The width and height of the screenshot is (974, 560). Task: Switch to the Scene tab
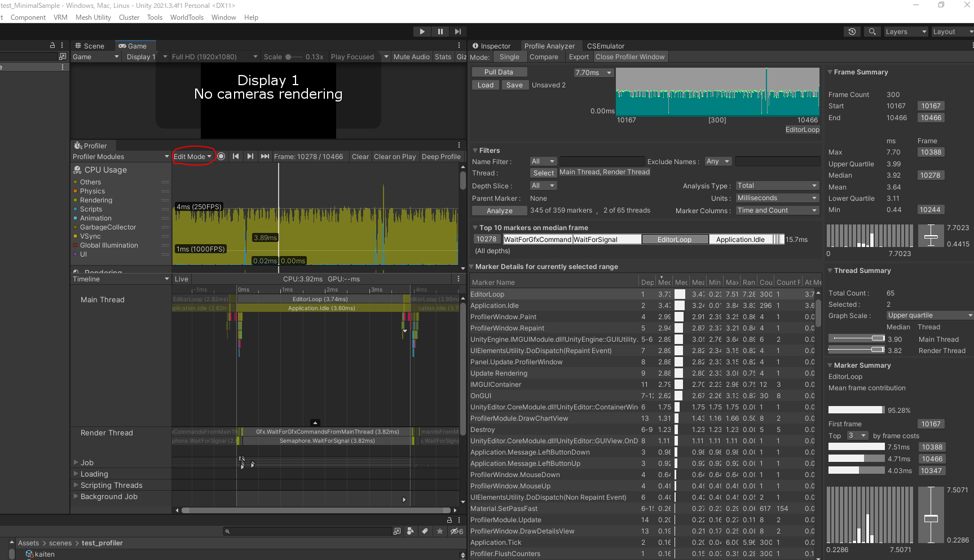90,46
